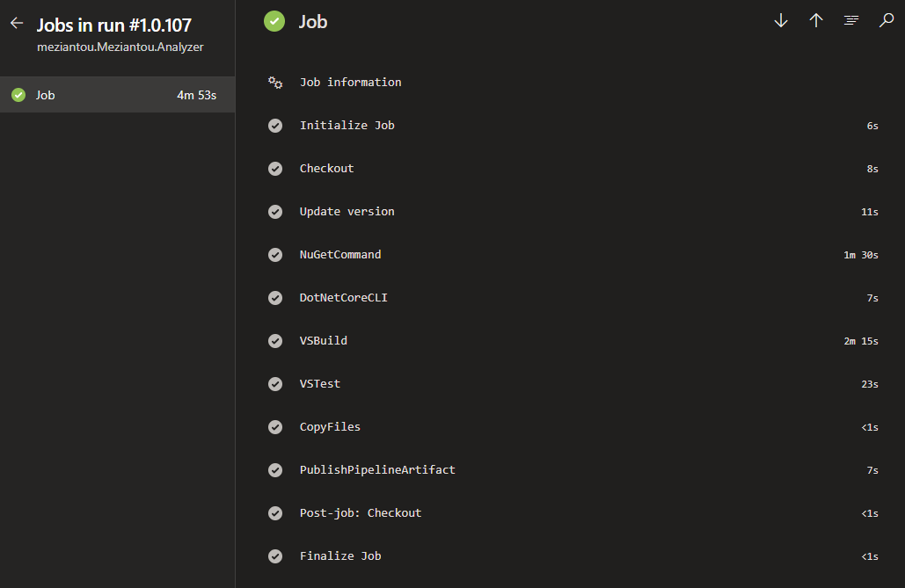This screenshot has width=905, height=588.
Task: Open the view raw log lines icon
Action: click(x=851, y=21)
